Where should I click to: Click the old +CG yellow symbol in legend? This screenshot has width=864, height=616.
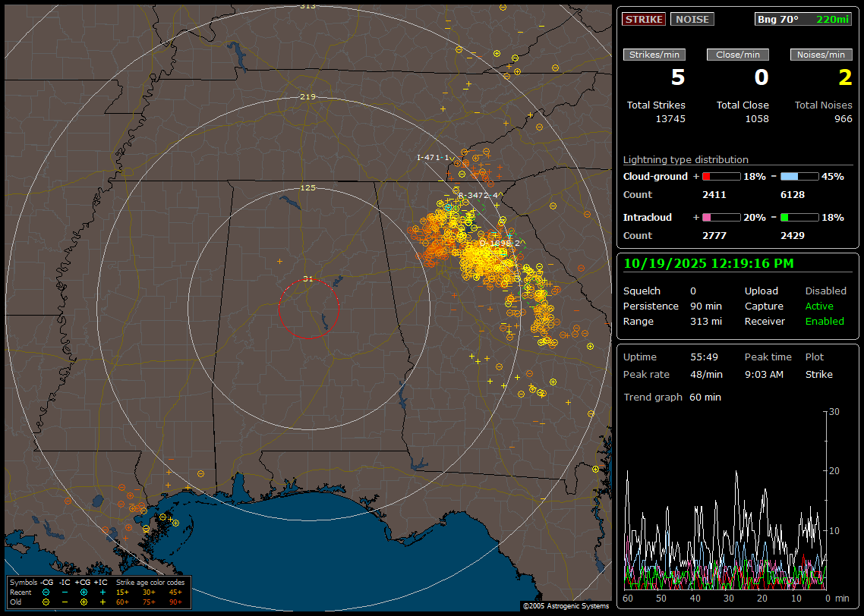[x=83, y=602]
